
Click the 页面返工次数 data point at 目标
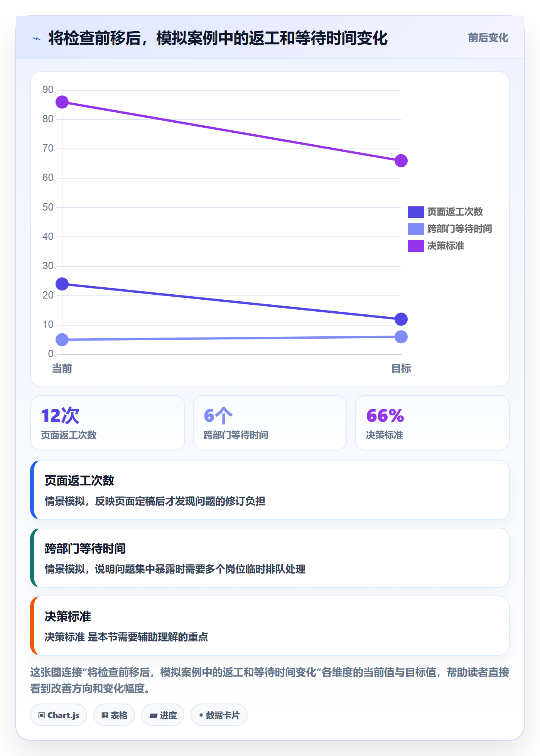pyautogui.click(x=401, y=319)
